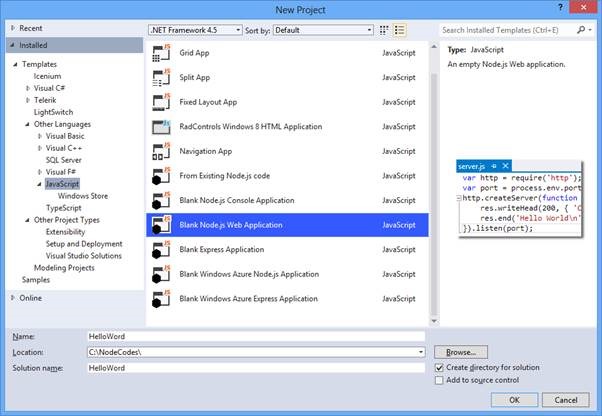Toggle Create directory for solution checkbox

(440, 367)
